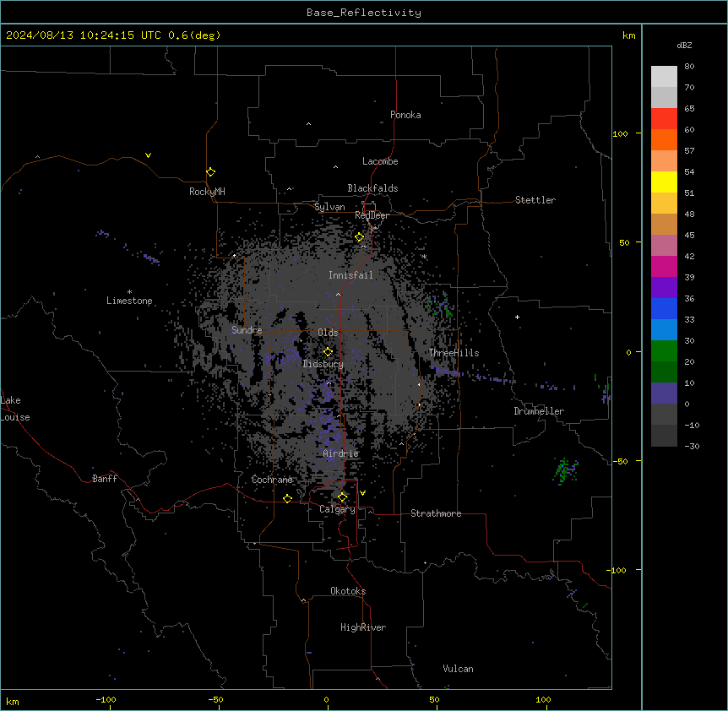Click the Innisfail town label

(351, 275)
